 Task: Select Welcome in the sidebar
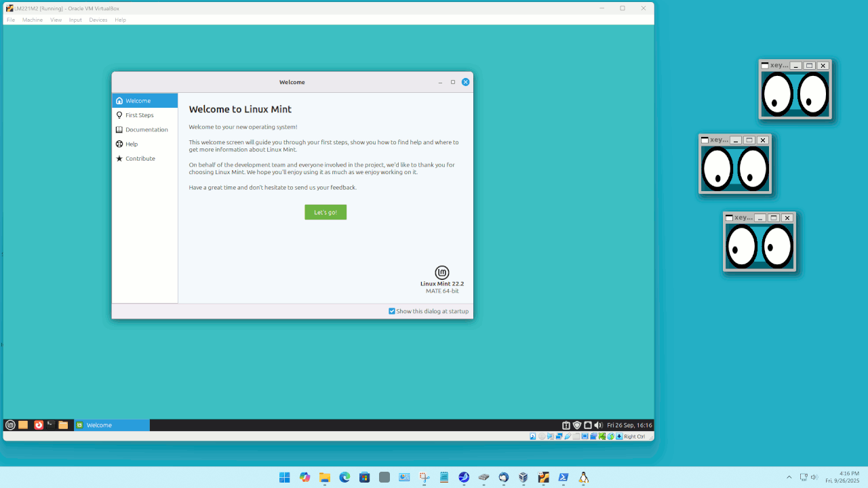(144, 100)
